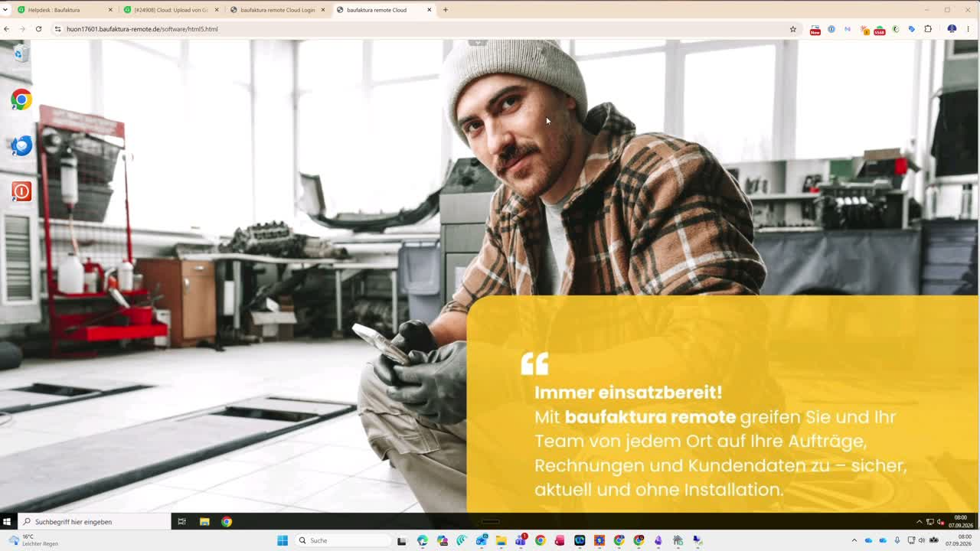This screenshot has height=551, width=980.
Task: Open the Extensions puzzle menu
Action: point(928,29)
